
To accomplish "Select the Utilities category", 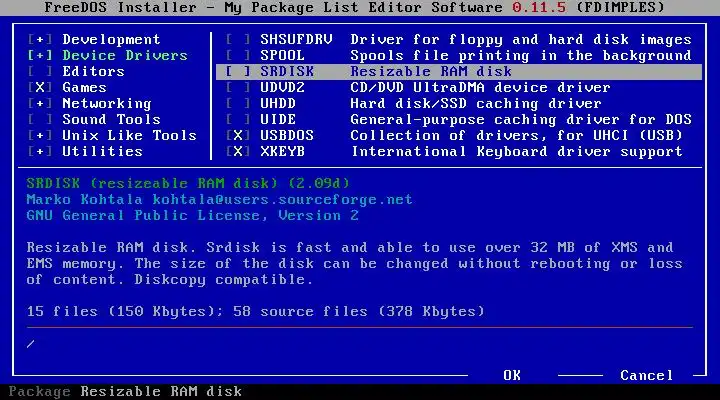I will 102,152.
